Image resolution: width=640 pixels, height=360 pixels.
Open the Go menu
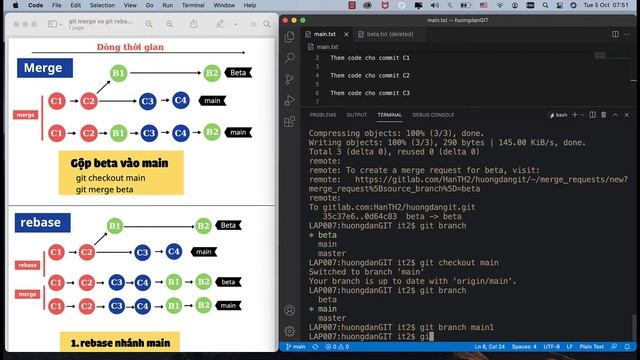[x=150, y=5]
